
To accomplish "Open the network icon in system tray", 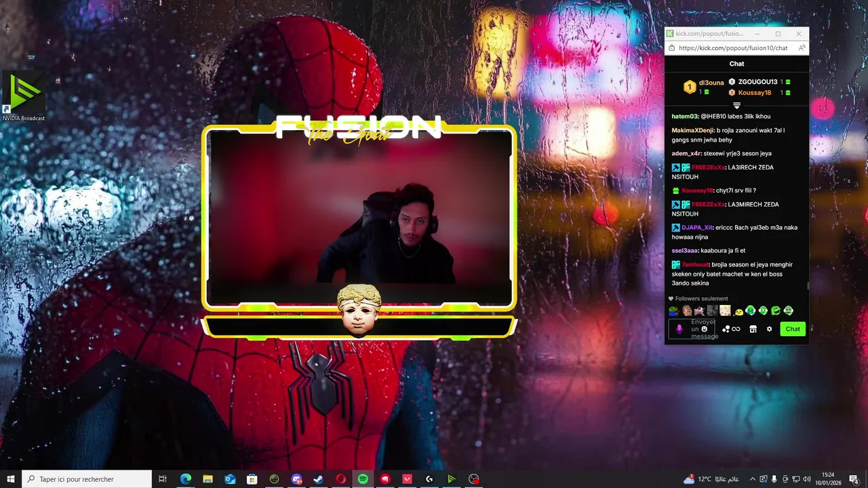I will (x=796, y=479).
